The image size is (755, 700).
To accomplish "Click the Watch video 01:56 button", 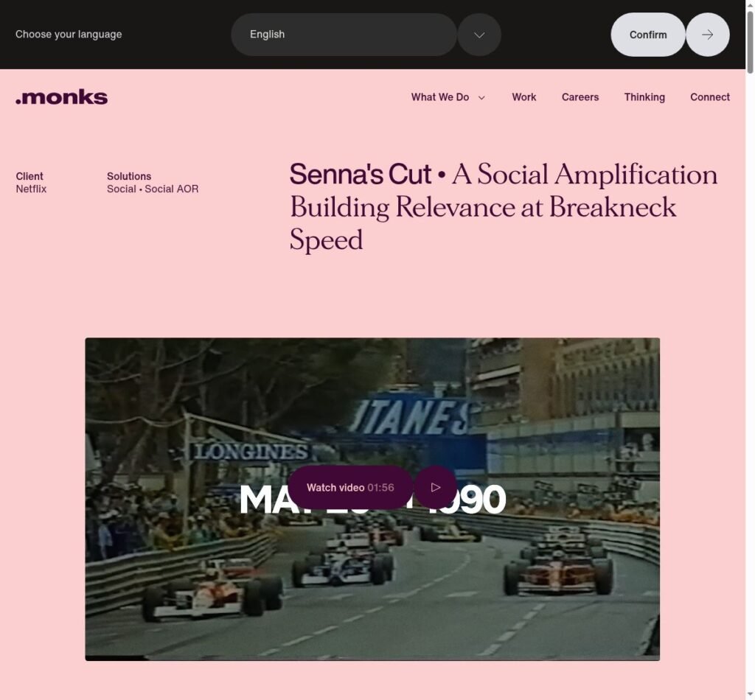I will click(x=350, y=487).
